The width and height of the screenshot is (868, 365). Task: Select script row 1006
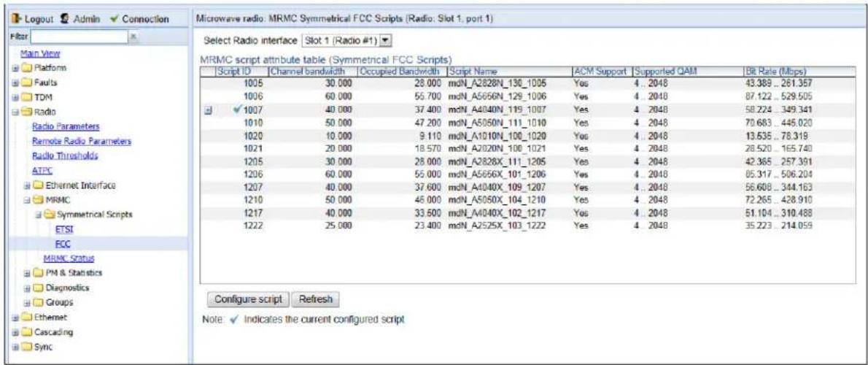click(x=527, y=96)
